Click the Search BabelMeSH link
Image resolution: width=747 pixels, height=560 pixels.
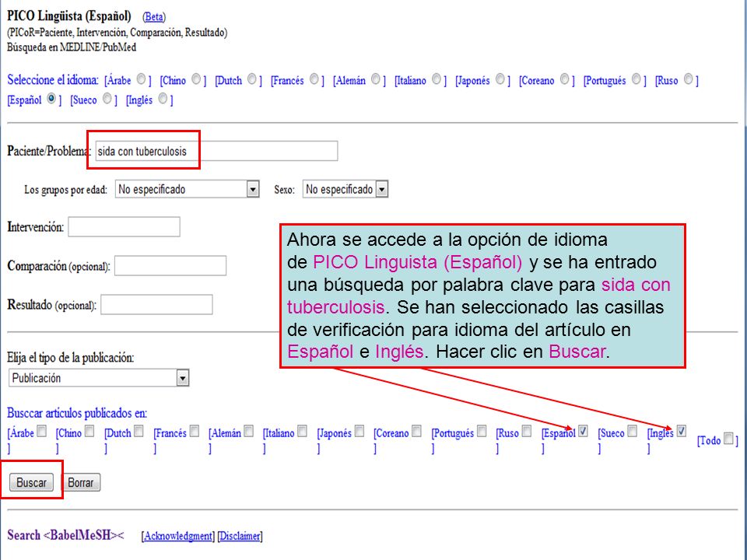(65, 535)
